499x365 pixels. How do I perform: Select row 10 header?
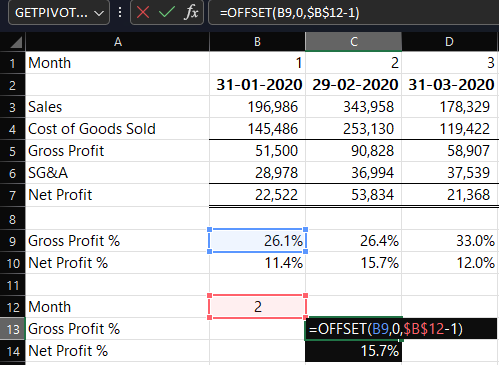(x=12, y=263)
